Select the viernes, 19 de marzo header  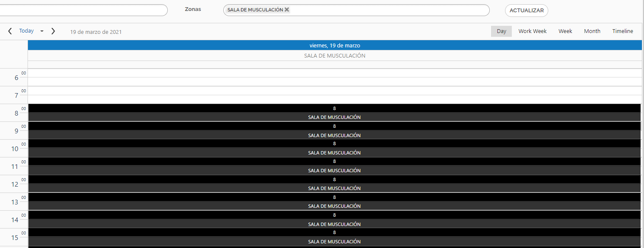335,45
